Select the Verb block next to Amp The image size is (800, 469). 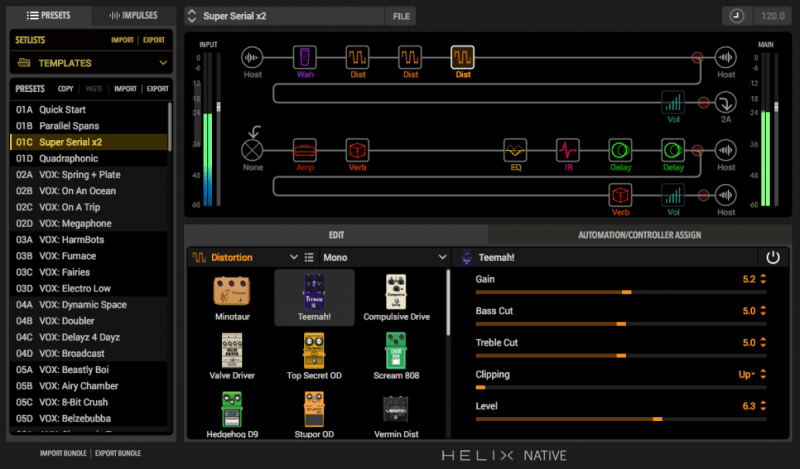(357, 150)
